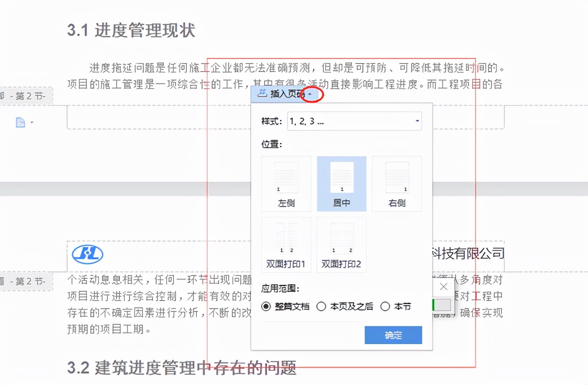
Task: Confirm settings with the 确定 button
Action: coord(393,335)
